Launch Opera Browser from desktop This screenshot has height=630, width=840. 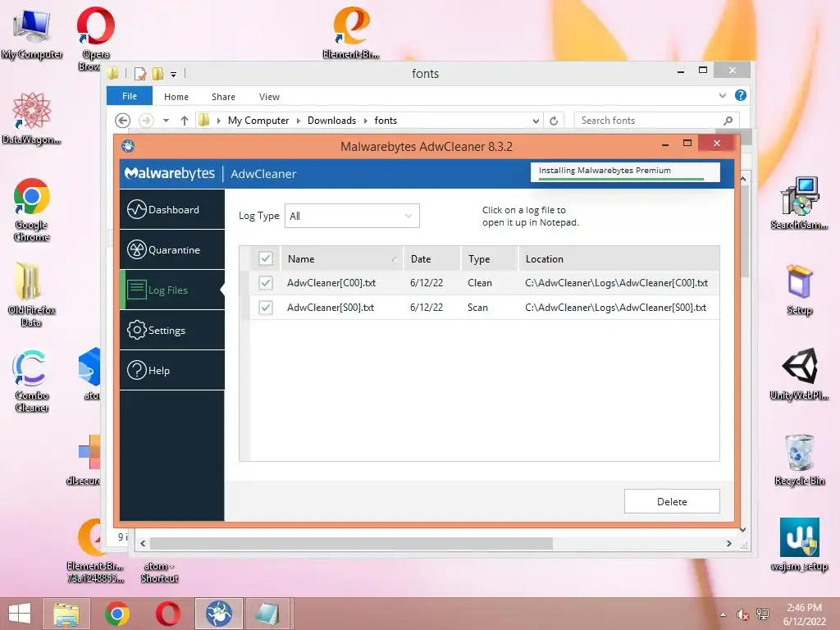[x=95, y=39]
